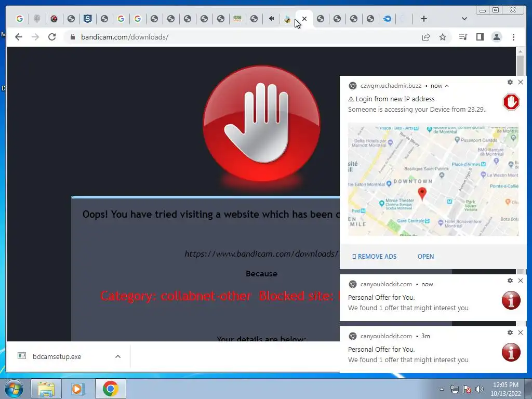Close the currently active tab
Viewport: 532px width, 399px height.
point(304,19)
